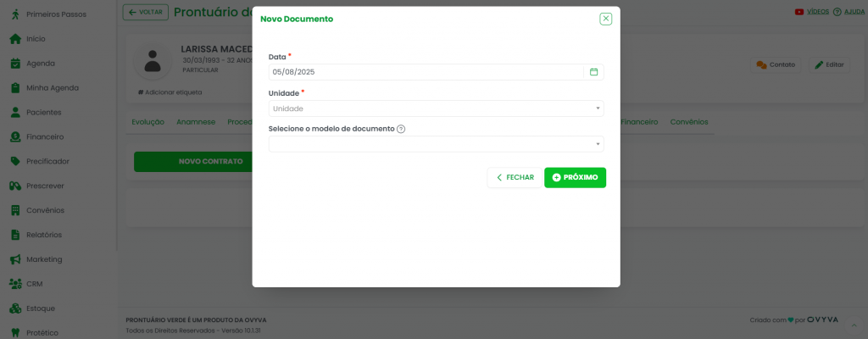Image resolution: width=868 pixels, height=339 pixels.
Task: Click the PRÓXIMO button
Action: [575, 177]
